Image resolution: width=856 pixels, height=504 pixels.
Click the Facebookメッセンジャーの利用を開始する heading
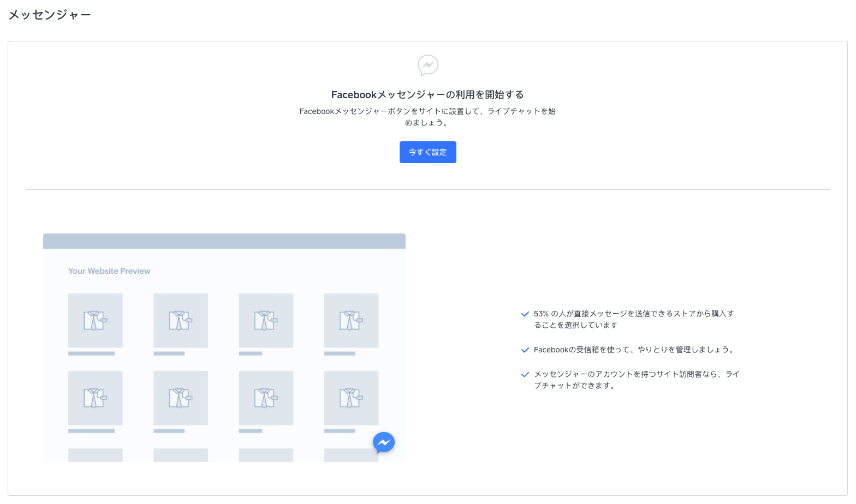(x=427, y=95)
